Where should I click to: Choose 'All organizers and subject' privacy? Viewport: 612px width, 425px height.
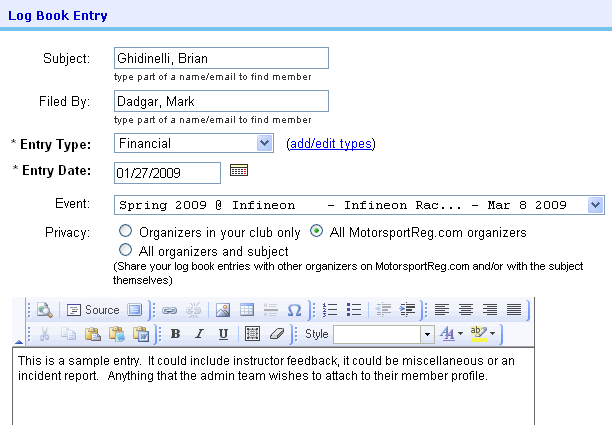[125, 250]
